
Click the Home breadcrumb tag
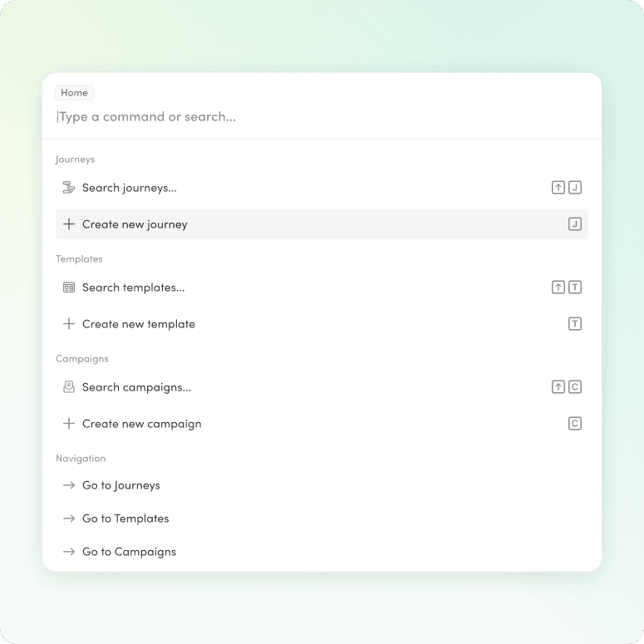(x=74, y=93)
